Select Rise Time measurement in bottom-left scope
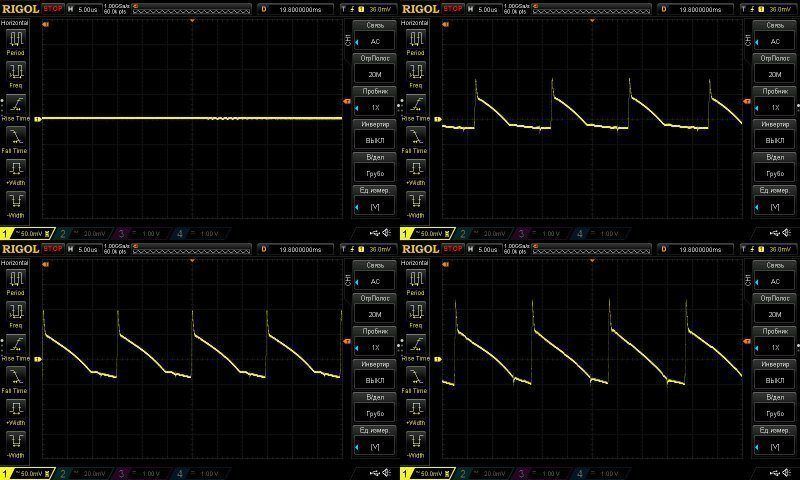 point(16,348)
